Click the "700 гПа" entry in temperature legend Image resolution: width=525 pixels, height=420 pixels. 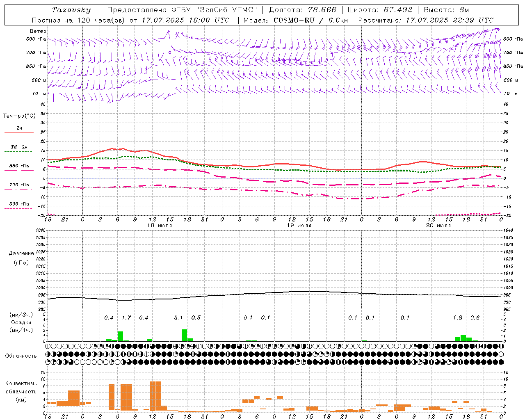[x=19, y=185]
